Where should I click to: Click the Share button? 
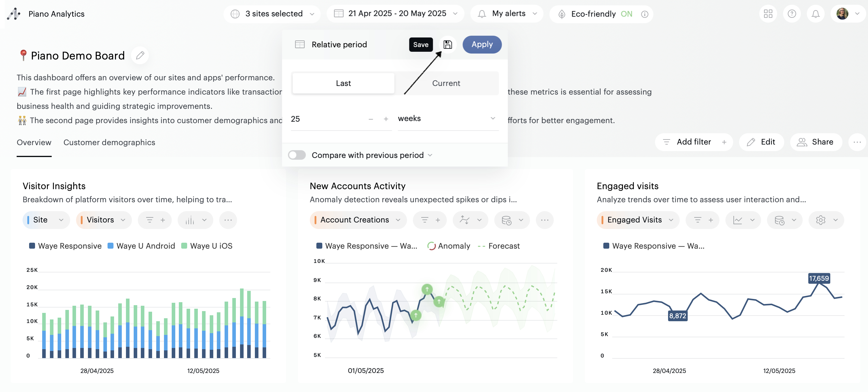click(x=816, y=142)
